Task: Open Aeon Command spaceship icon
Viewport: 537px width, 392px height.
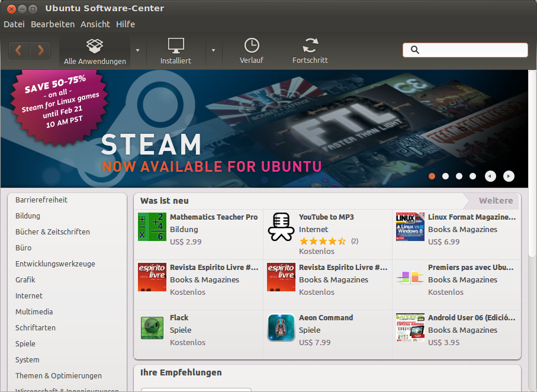Action: click(281, 327)
